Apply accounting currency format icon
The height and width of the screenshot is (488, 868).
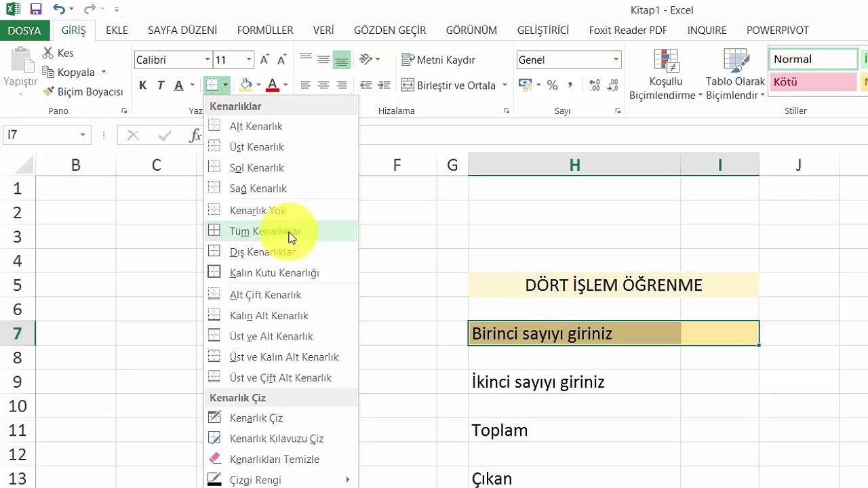[x=525, y=85]
